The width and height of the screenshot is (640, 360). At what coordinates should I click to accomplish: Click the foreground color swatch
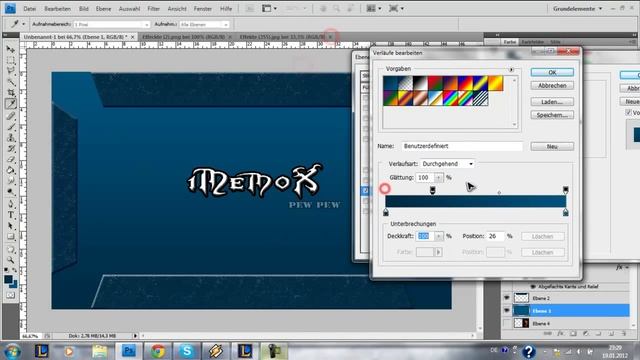[x=8, y=279]
